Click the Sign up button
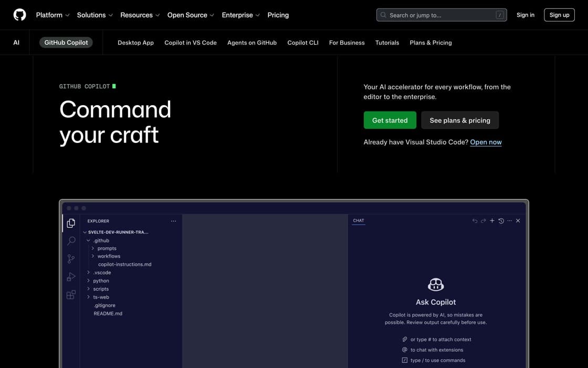 559,15
